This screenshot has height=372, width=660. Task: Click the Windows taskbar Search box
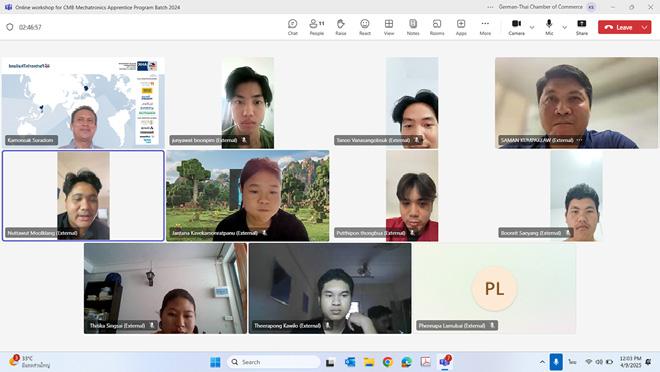pos(274,362)
